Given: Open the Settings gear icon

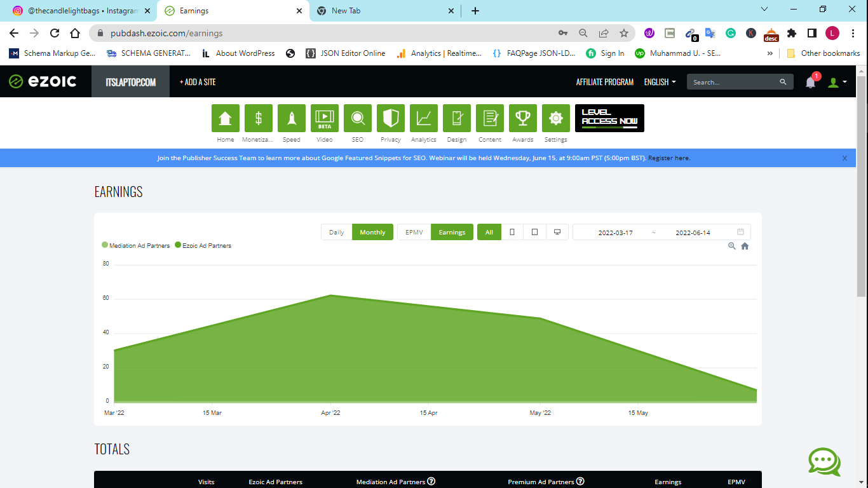Looking at the screenshot, I should click(x=555, y=118).
